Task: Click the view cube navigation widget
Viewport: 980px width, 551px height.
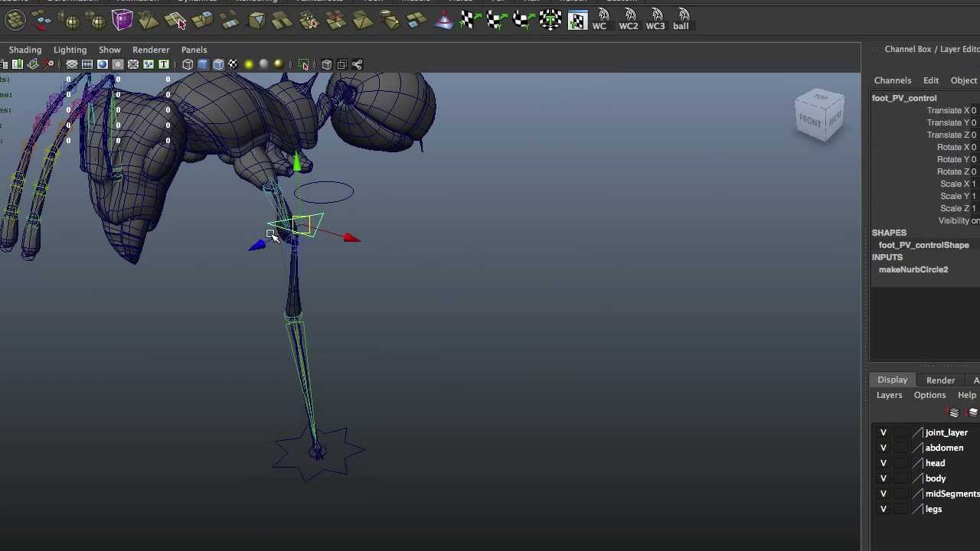Action: [x=819, y=116]
